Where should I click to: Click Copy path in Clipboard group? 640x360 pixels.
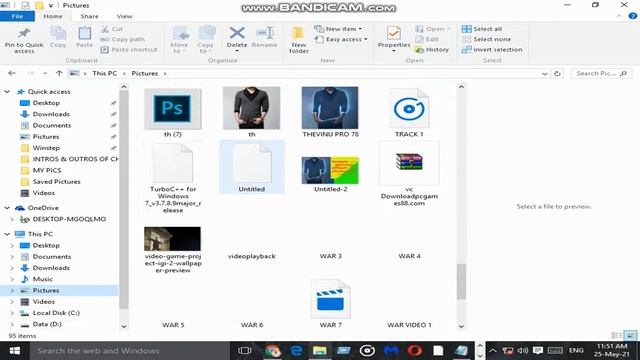coord(122,39)
